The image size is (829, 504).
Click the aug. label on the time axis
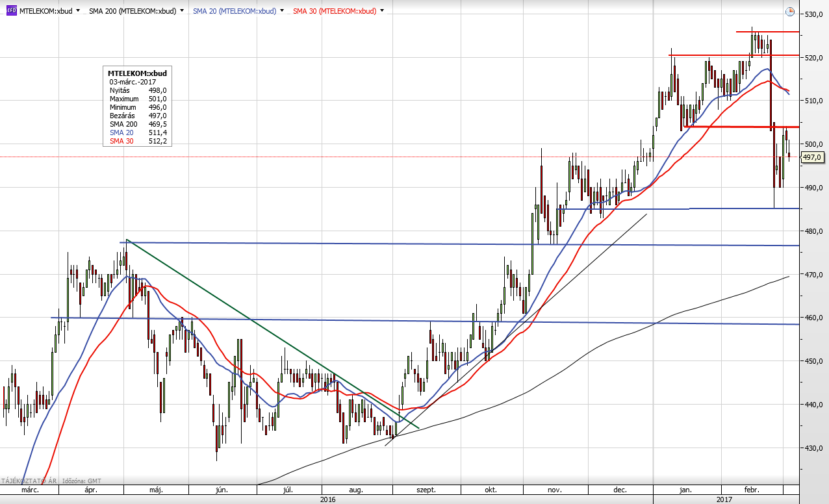(355, 490)
